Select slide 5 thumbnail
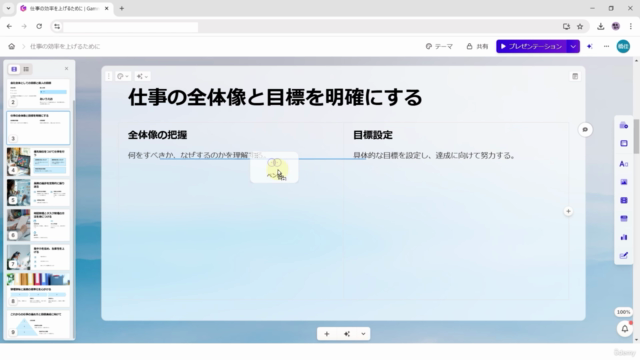Image resolution: width=640 pixels, height=360 pixels. (38, 193)
